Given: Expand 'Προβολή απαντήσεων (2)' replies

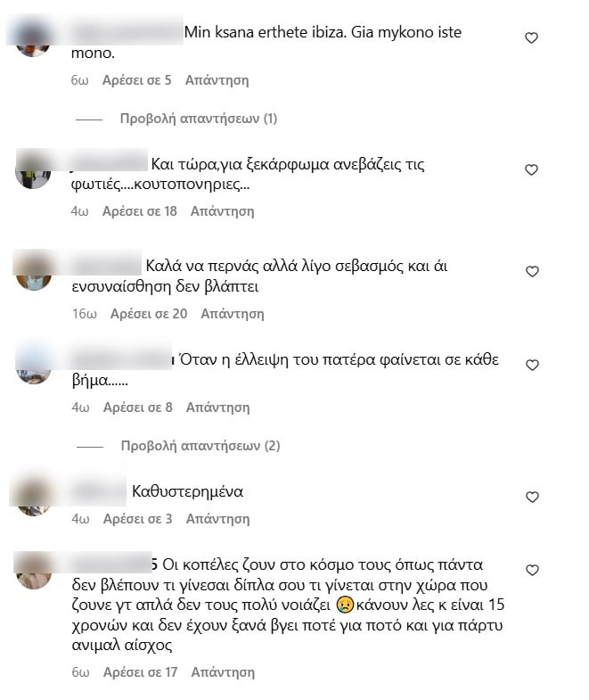Looking at the screenshot, I should tap(200, 446).
